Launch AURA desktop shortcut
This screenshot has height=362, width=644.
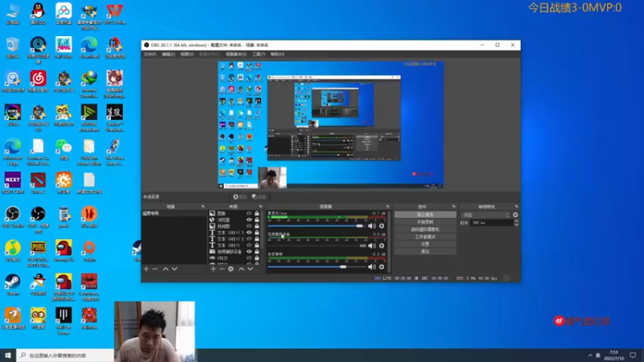coord(13,115)
